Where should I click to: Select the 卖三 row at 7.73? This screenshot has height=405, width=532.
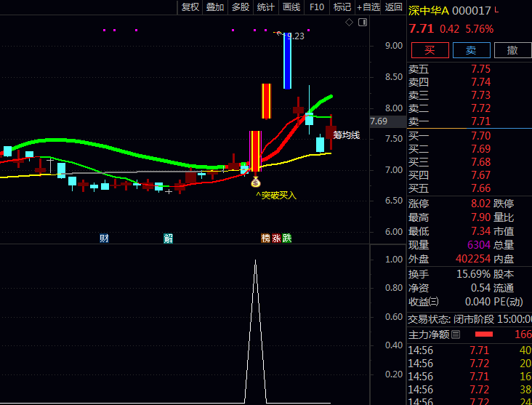click(x=469, y=95)
